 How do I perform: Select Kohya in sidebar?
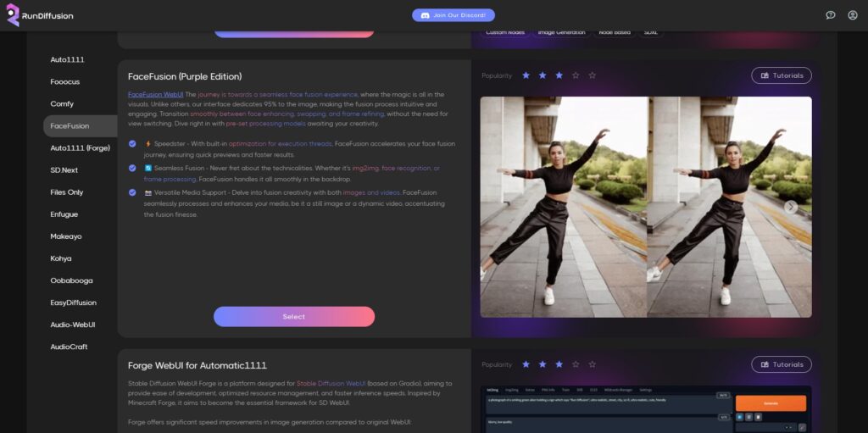pos(61,258)
